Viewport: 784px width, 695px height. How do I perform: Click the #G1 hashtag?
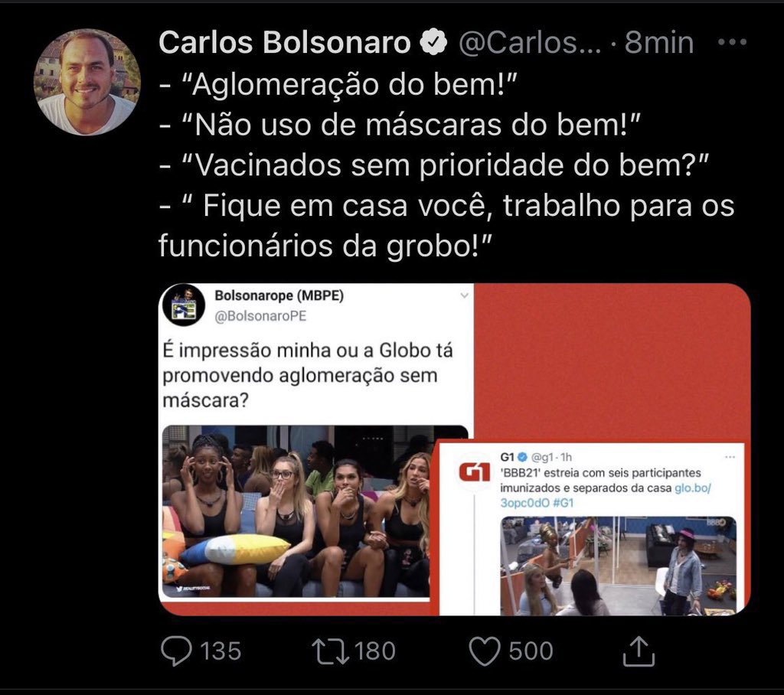[563, 503]
